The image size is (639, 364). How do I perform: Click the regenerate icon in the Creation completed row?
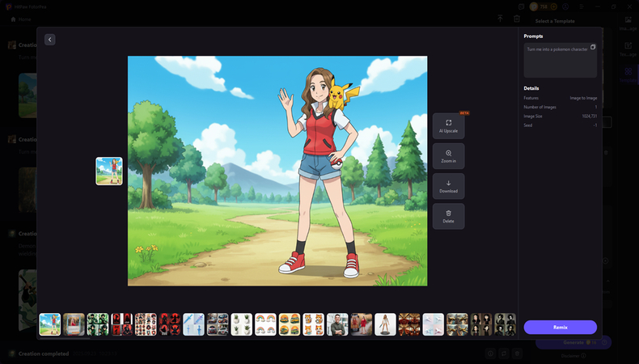(x=504, y=353)
